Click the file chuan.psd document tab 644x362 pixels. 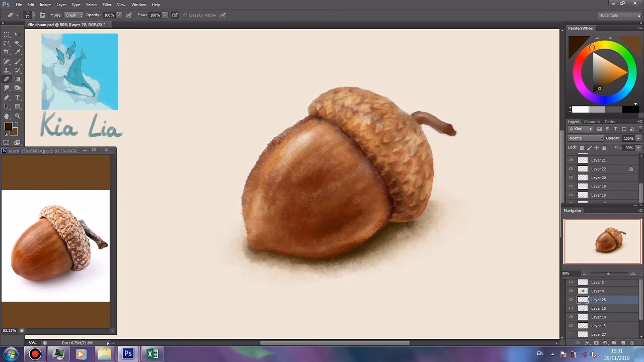pyautogui.click(x=66, y=25)
